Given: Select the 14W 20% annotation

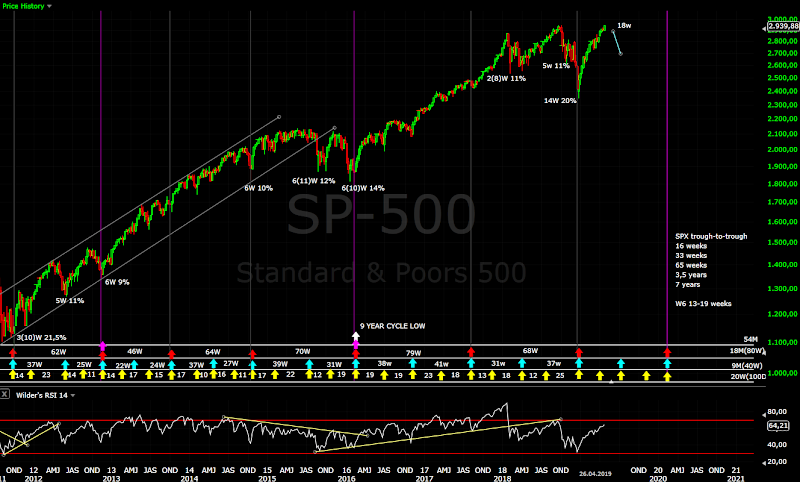Looking at the screenshot, I should (560, 100).
